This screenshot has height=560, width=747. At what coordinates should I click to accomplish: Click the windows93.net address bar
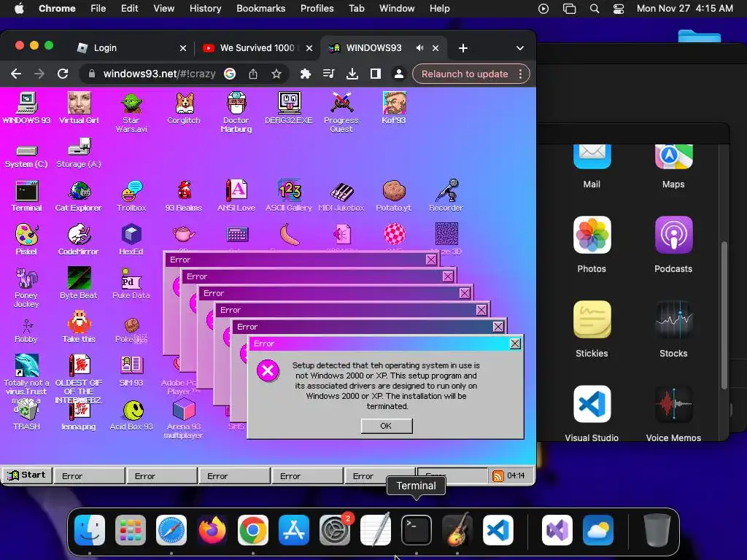pyautogui.click(x=159, y=74)
